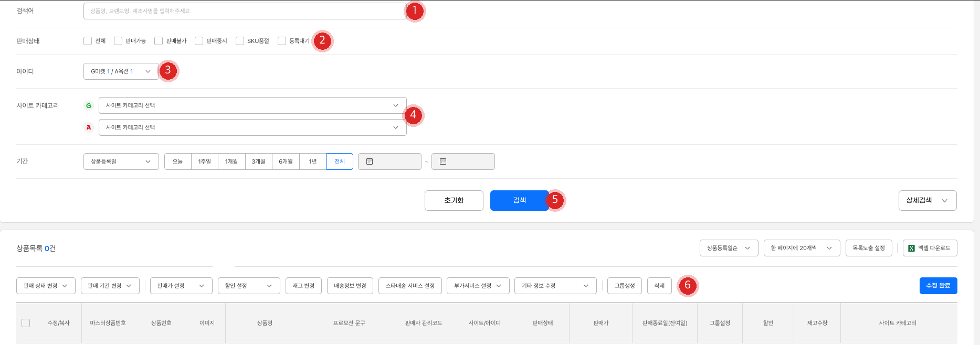The image size is (980, 345).
Task: Open the 판매 상태 변경 dropdown
Action: 46,286
